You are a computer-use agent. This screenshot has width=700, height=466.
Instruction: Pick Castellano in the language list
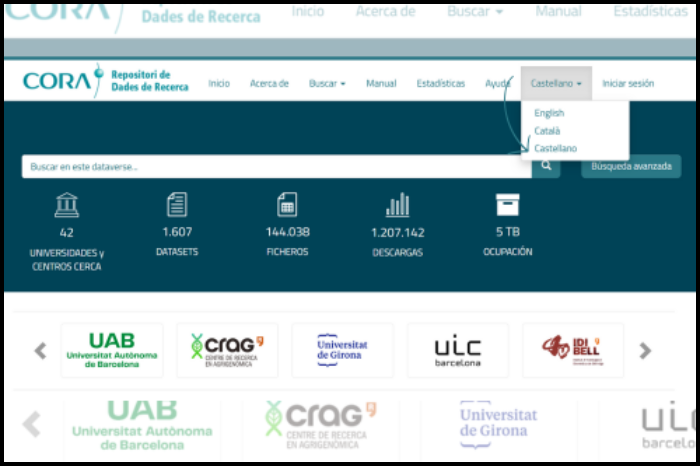click(555, 148)
